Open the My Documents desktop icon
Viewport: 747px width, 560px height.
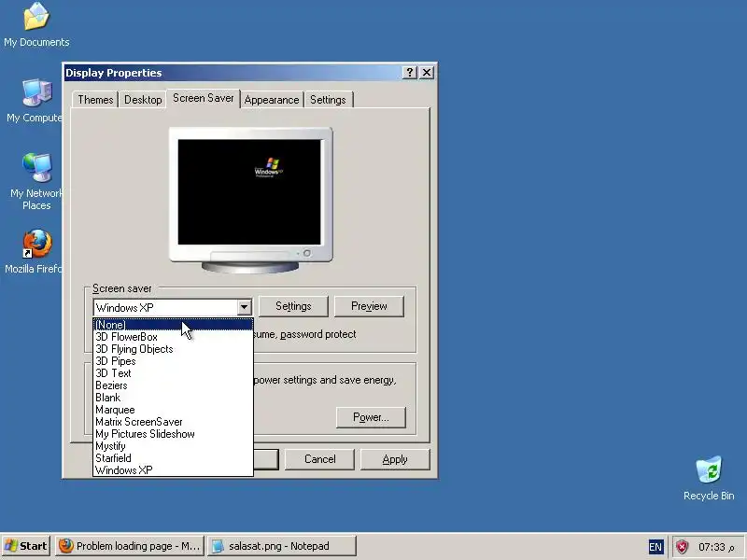coord(36,25)
